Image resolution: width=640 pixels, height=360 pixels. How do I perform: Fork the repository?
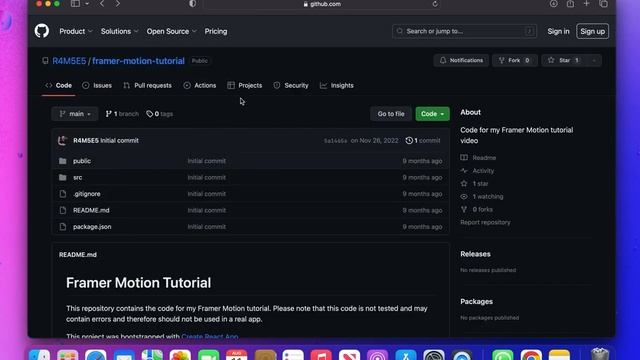(x=515, y=60)
